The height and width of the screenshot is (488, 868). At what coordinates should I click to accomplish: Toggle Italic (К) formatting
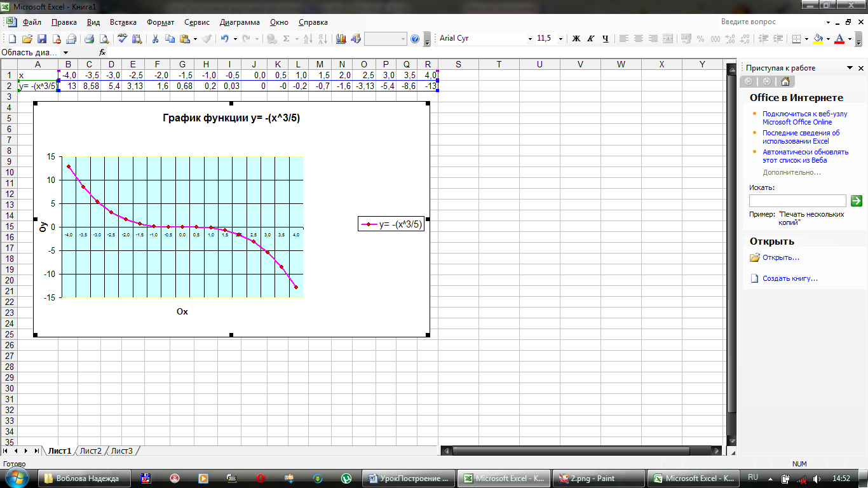click(x=591, y=39)
